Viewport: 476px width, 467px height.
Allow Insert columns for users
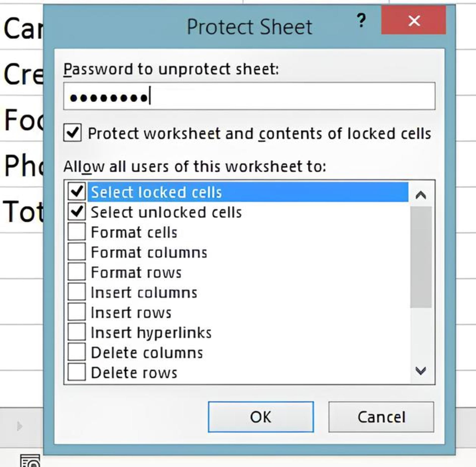coord(77,292)
